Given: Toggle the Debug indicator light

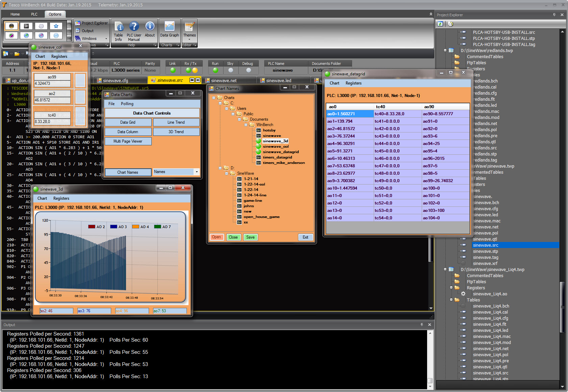Looking at the screenshot, I should point(249,70).
